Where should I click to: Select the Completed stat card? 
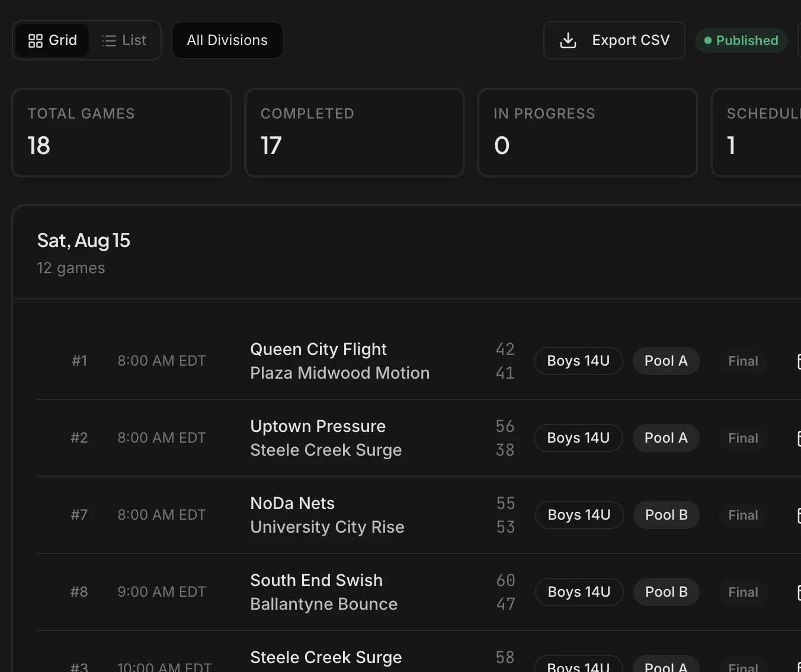(x=354, y=133)
